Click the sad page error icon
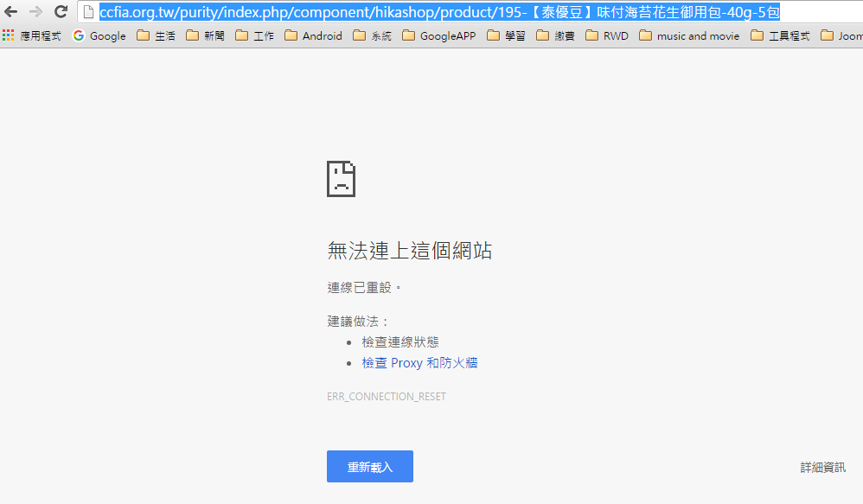The image size is (863, 504). pos(341,179)
